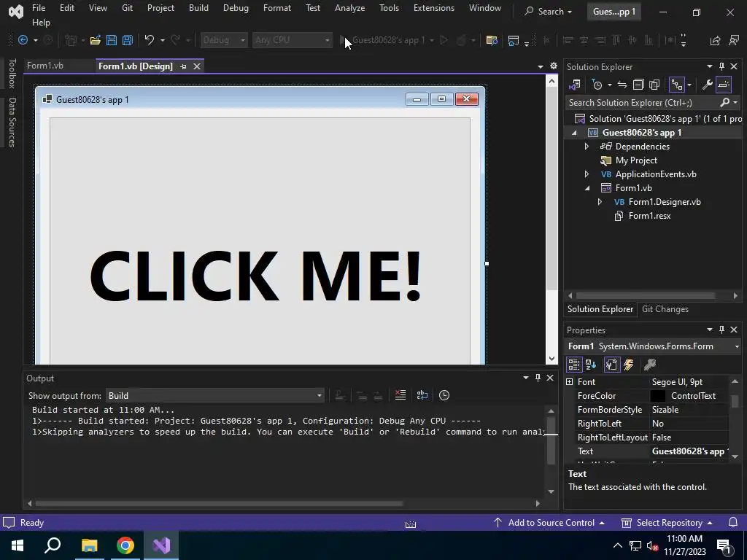Open the Extensions menu
This screenshot has width=747, height=560.
coord(433,8)
